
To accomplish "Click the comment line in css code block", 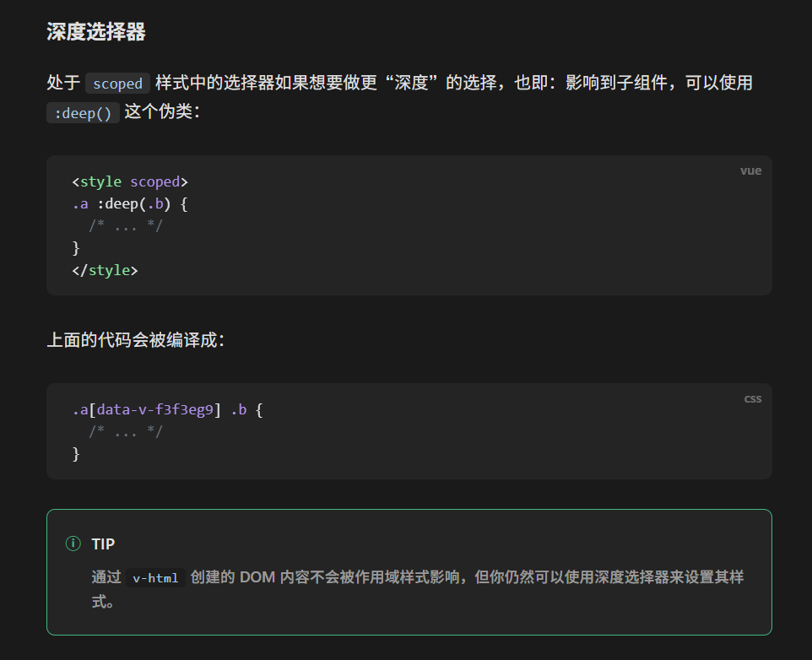I will click(x=126, y=431).
